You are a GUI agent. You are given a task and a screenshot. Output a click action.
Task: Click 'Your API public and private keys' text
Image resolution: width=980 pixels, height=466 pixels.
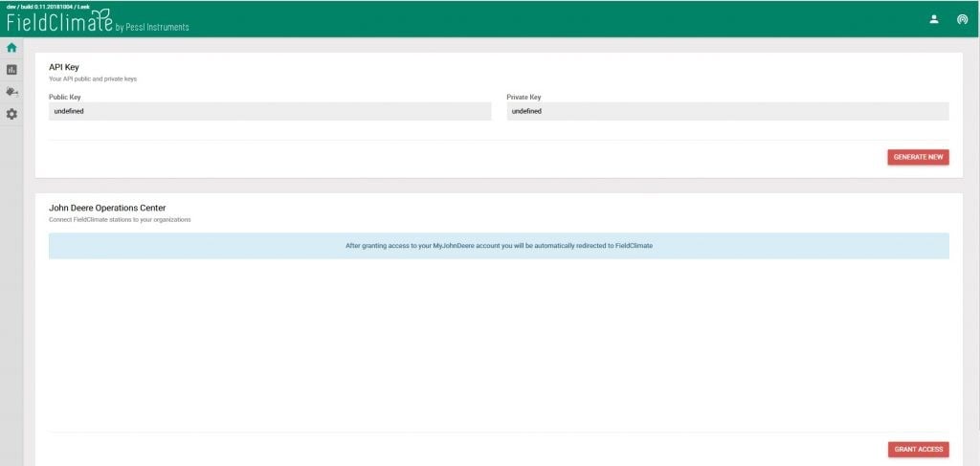pyautogui.click(x=93, y=79)
